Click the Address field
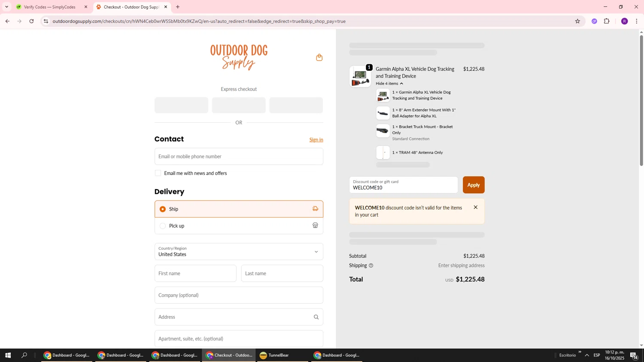 tap(239, 317)
